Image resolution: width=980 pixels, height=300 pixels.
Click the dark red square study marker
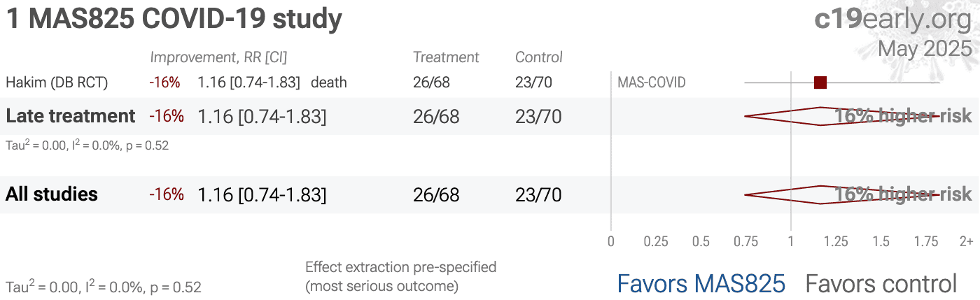820,83
